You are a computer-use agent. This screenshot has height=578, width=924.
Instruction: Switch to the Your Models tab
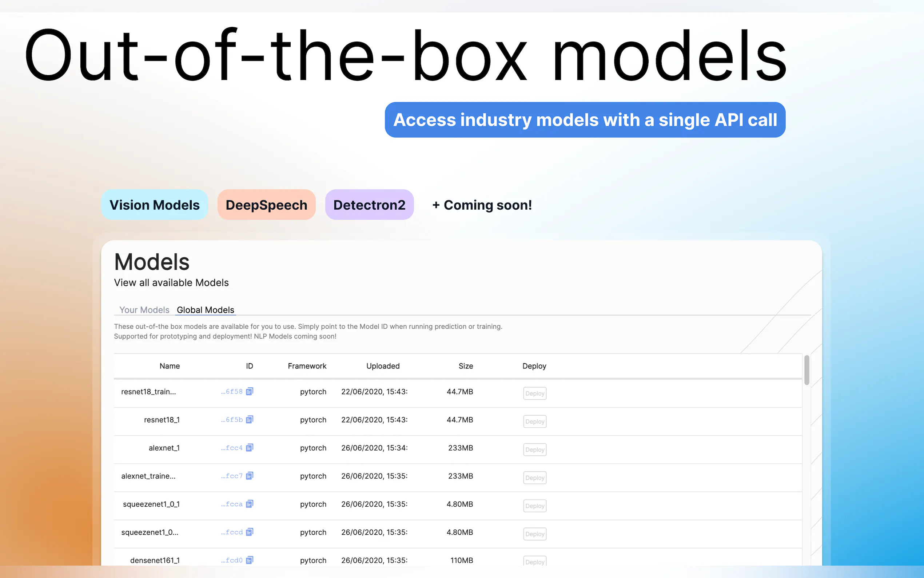pyautogui.click(x=144, y=310)
